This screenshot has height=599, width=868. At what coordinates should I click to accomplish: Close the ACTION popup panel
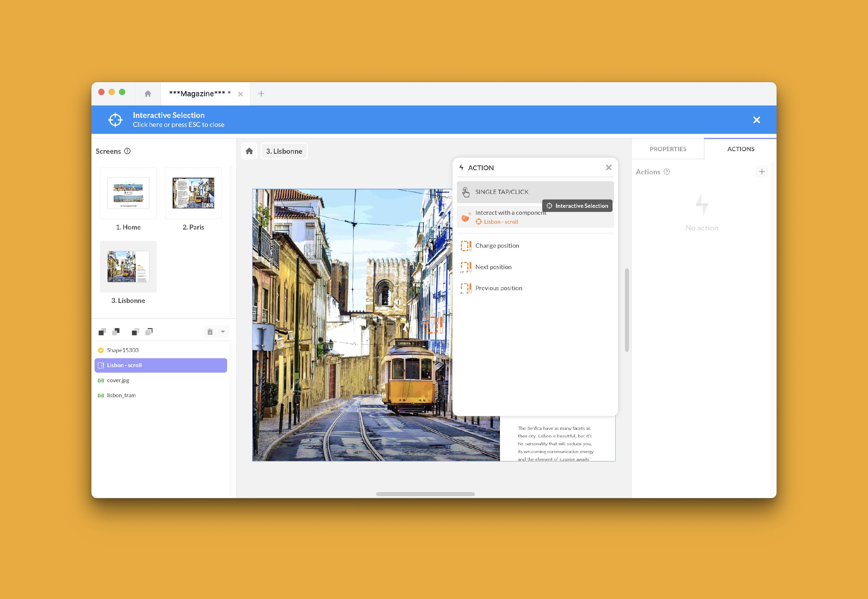608,168
